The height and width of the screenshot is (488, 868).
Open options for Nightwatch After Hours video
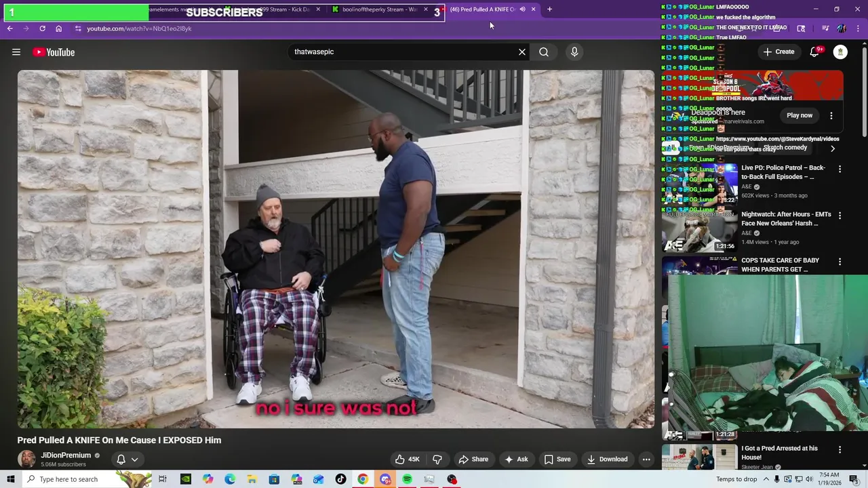click(840, 216)
